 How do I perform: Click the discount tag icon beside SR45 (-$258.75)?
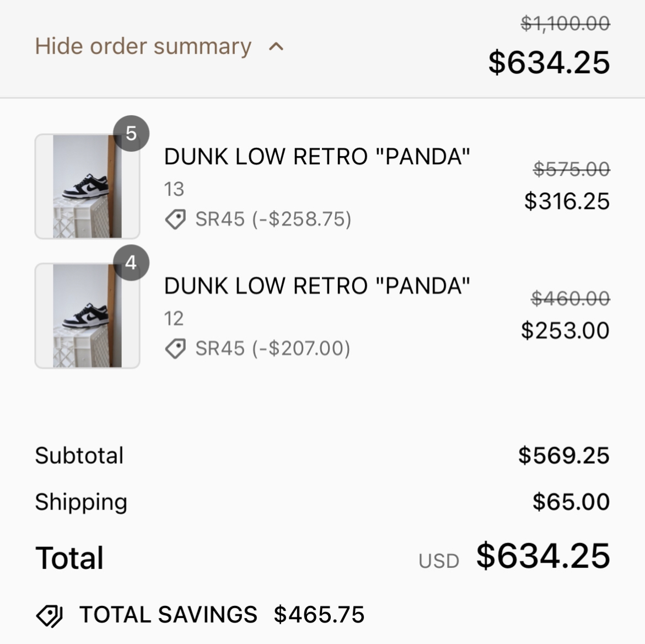(175, 219)
